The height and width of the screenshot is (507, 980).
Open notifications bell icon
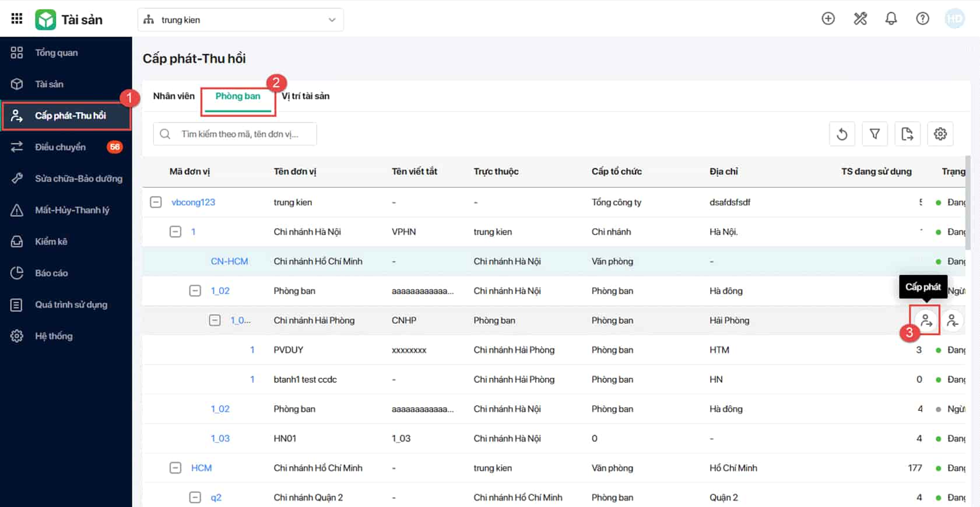click(x=891, y=19)
